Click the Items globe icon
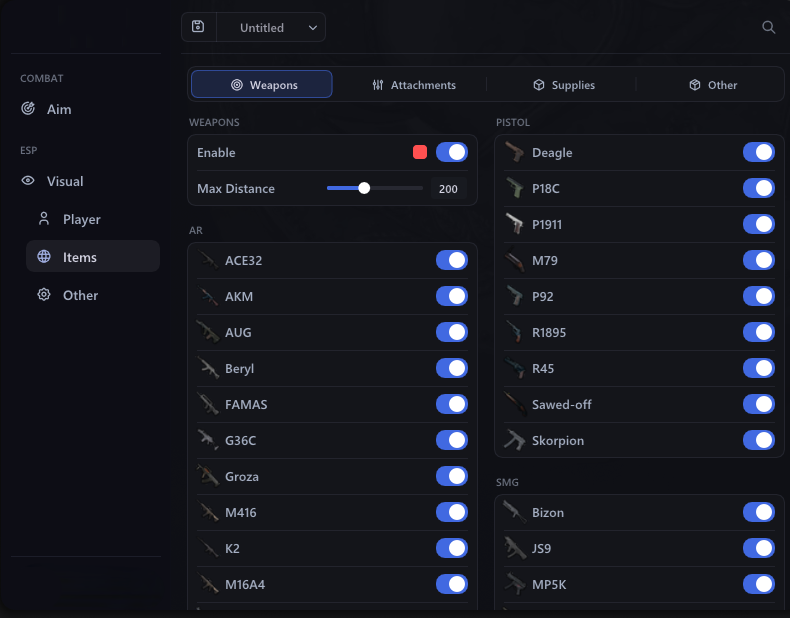Image resolution: width=790 pixels, height=618 pixels. (x=44, y=256)
